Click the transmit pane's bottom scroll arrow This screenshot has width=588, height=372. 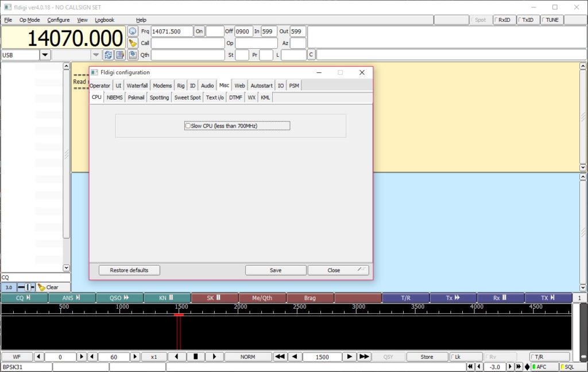click(x=583, y=287)
